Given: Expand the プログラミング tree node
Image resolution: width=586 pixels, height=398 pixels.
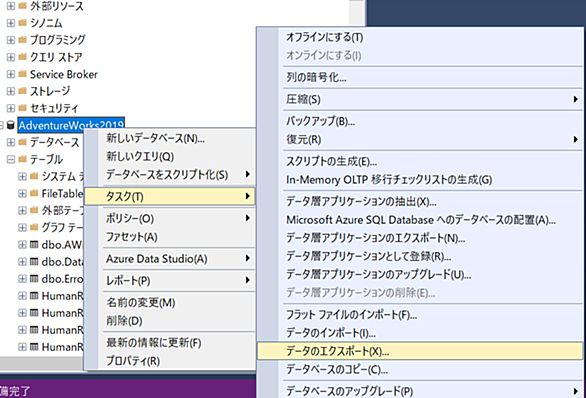Looking at the screenshot, I should (x=11, y=40).
